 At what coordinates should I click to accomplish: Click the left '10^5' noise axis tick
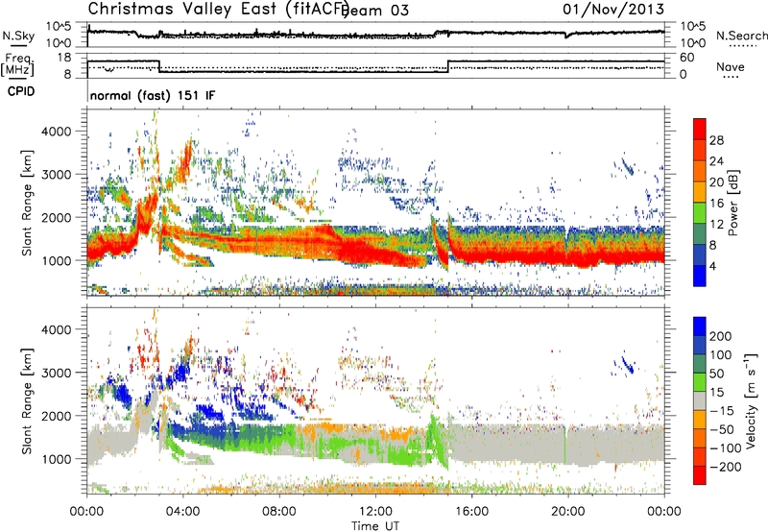click(x=59, y=26)
